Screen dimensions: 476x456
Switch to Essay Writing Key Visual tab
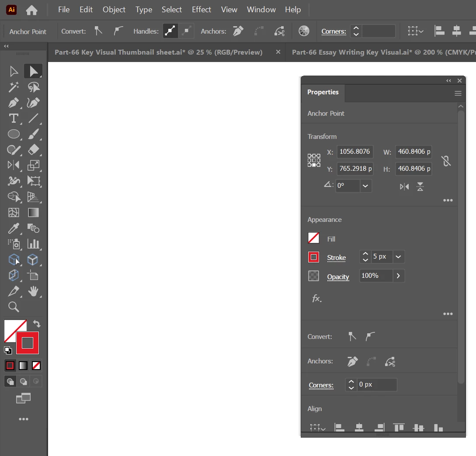pyautogui.click(x=383, y=52)
